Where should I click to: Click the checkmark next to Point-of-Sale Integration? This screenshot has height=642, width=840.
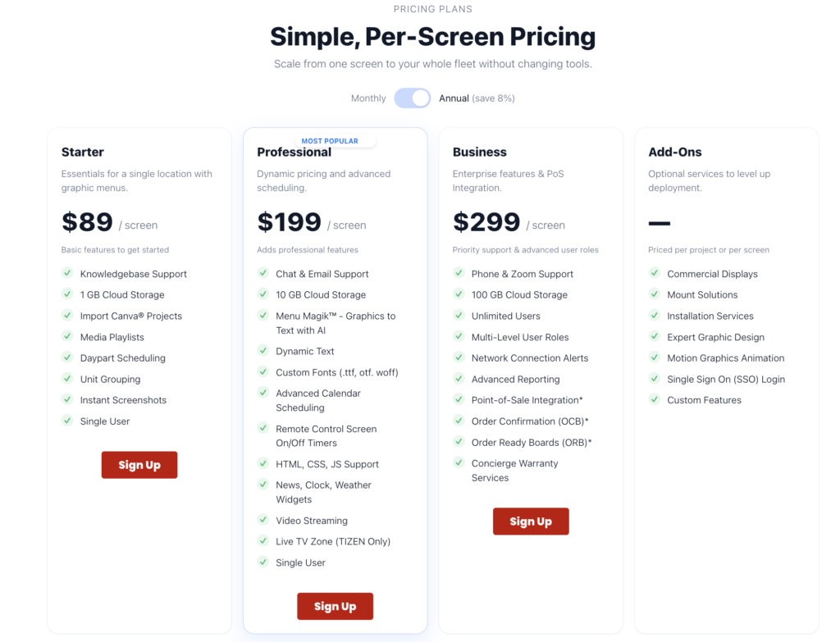coord(459,400)
